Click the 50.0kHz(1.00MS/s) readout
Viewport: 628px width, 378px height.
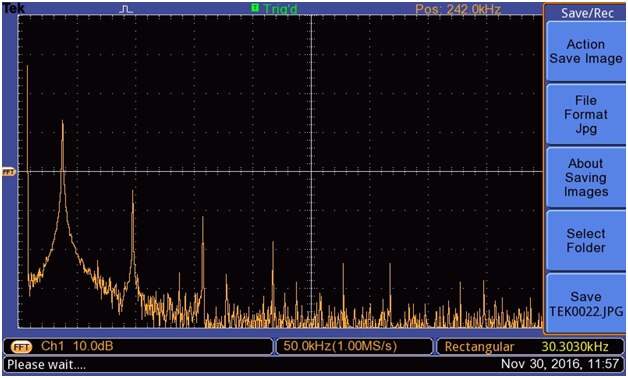tap(340, 346)
